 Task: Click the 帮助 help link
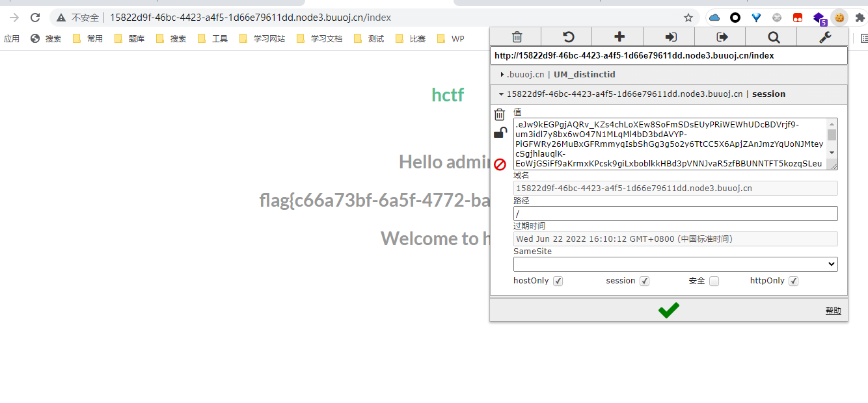[833, 311]
